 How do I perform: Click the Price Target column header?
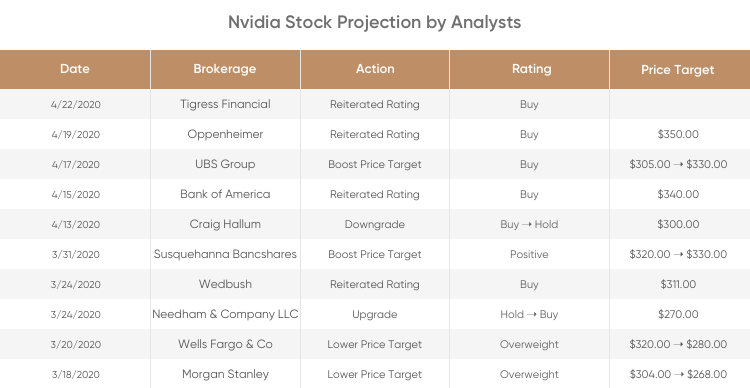677,69
